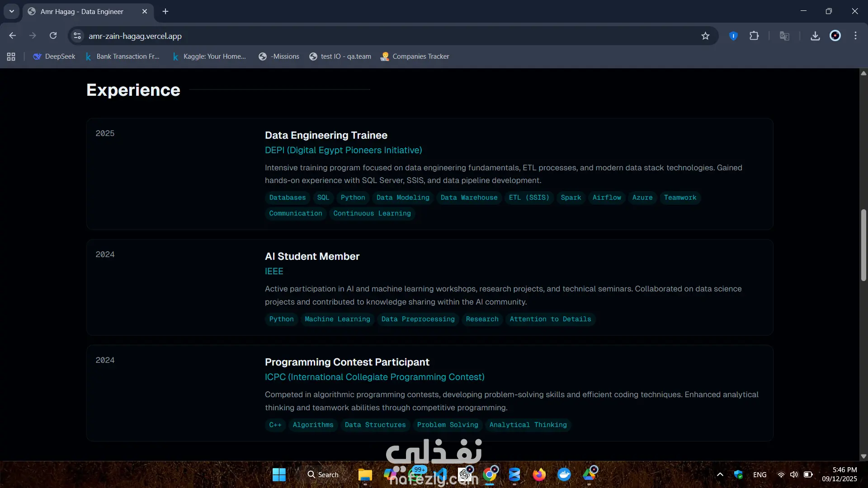
Task: Click the Bitwarden shield extension icon
Action: pyautogui.click(x=733, y=36)
